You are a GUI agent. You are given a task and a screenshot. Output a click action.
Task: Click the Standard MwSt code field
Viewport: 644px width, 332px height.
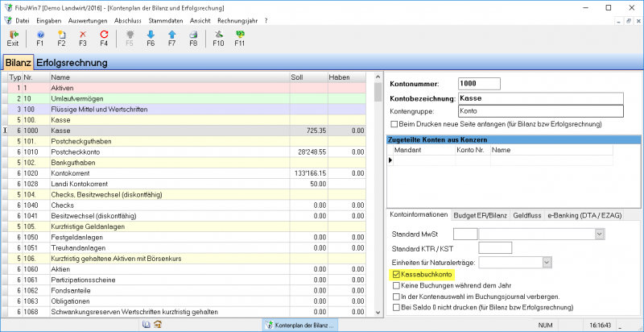tap(466, 234)
